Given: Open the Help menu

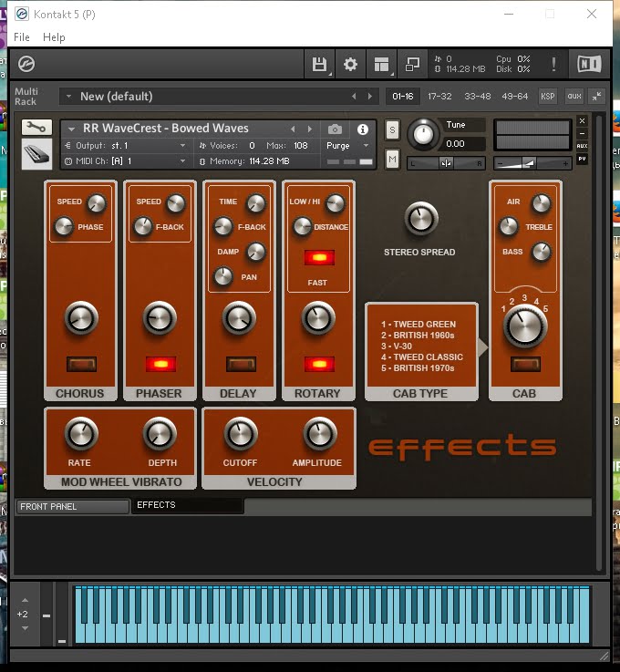Looking at the screenshot, I should pos(54,37).
